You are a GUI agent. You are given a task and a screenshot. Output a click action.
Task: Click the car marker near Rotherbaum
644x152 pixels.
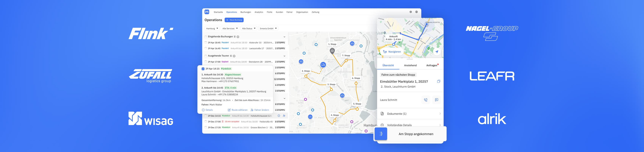[342, 96]
